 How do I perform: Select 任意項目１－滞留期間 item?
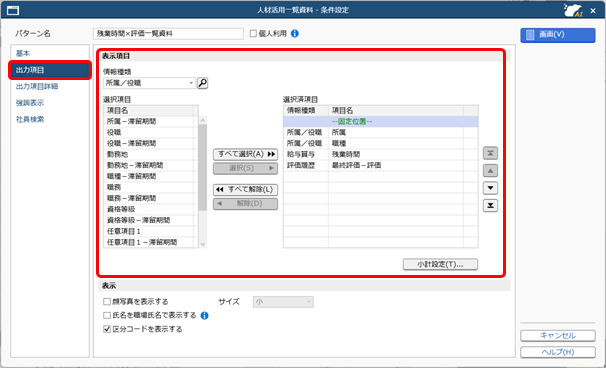tap(151, 242)
